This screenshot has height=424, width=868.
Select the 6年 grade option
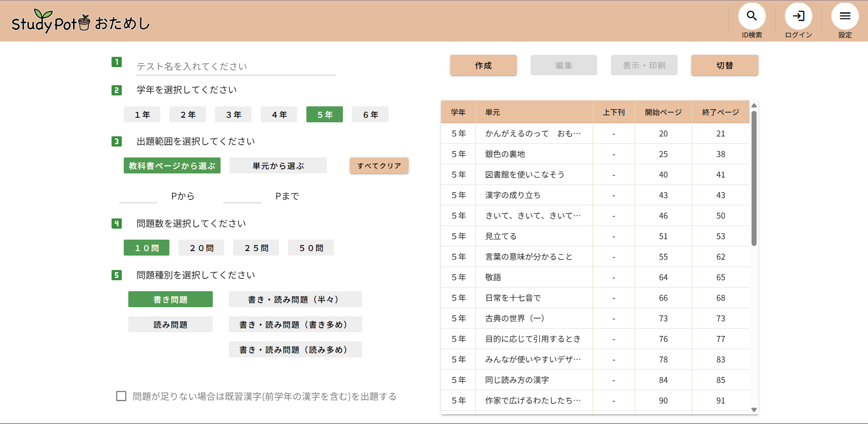click(x=370, y=115)
